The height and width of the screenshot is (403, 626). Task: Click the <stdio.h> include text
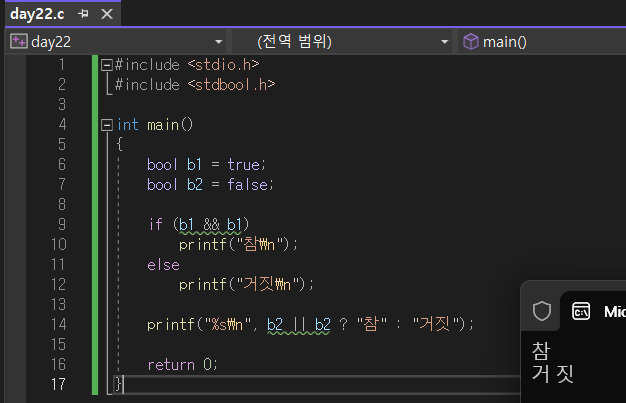pos(223,65)
